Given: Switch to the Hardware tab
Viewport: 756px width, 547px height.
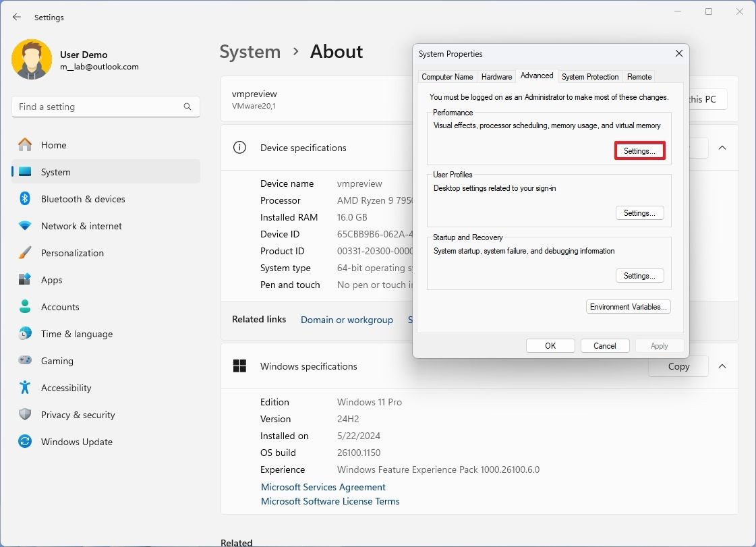Looking at the screenshot, I should pos(496,77).
